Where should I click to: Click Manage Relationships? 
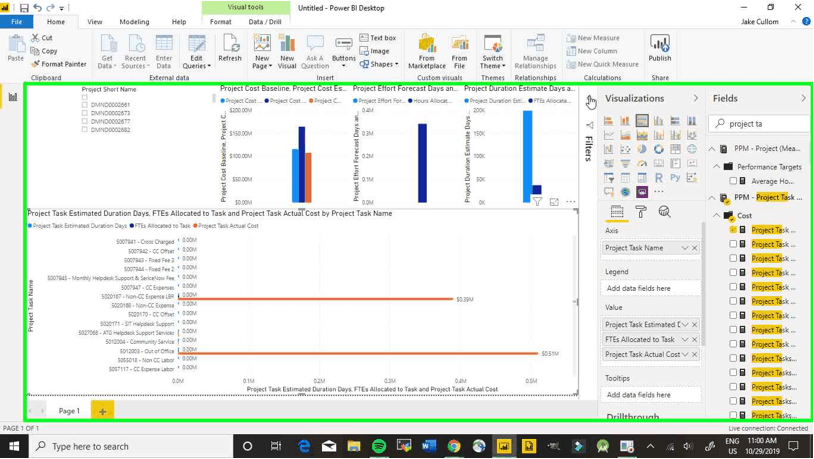click(x=535, y=51)
